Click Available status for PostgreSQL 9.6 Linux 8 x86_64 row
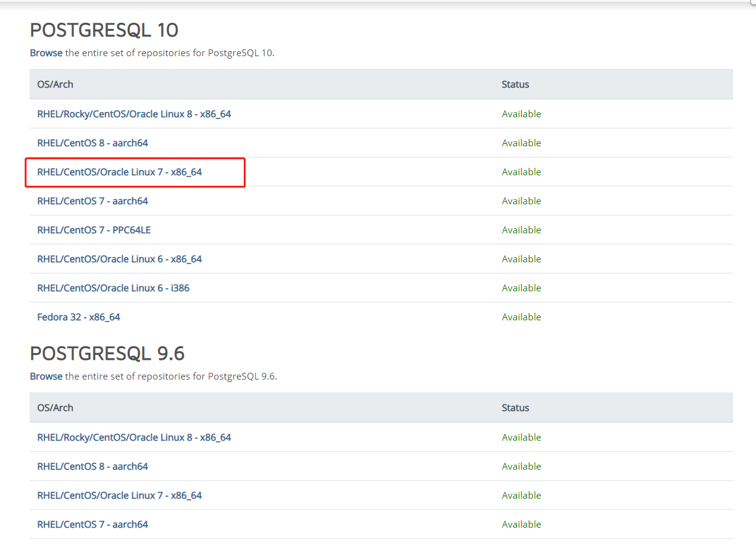Screen dimensions: 756x545 [521, 438]
